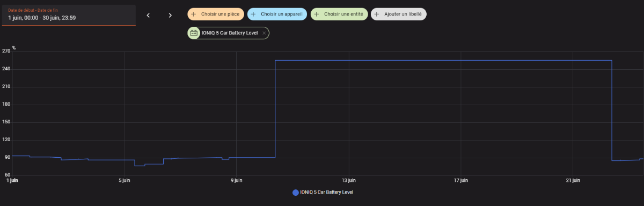Select the IONIQ 5 Car Battery Level chip label
Image resolution: width=644 pixels, height=206 pixels.
point(230,33)
